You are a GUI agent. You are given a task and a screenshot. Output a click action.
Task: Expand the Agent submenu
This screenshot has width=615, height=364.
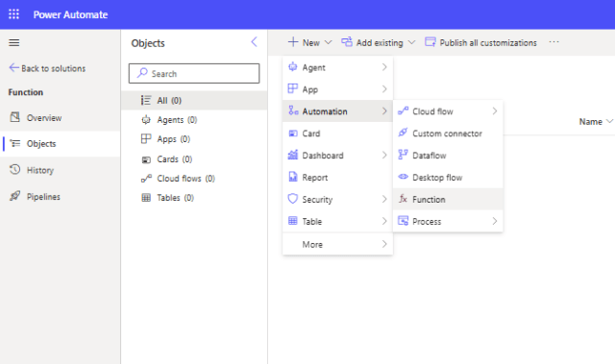pyautogui.click(x=337, y=67)
